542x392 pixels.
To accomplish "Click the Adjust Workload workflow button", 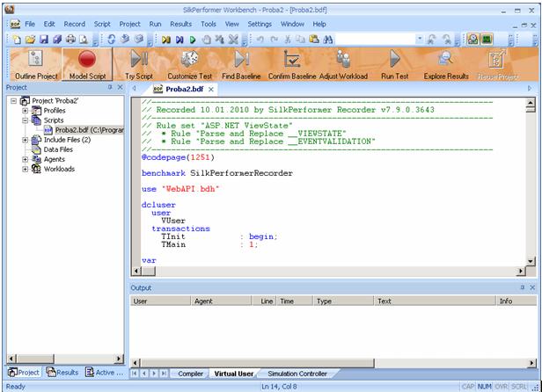I will pyautogui.click(x=343, y=64).
